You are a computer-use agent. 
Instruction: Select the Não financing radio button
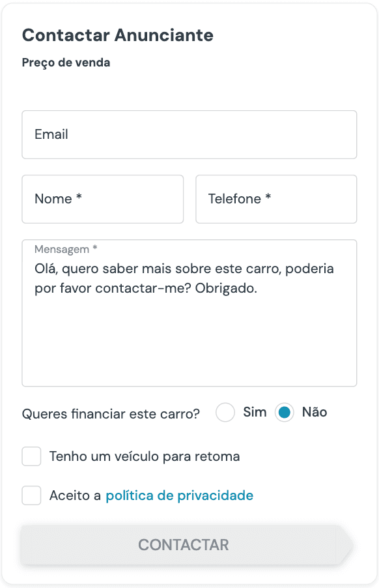tap(285, 413)
